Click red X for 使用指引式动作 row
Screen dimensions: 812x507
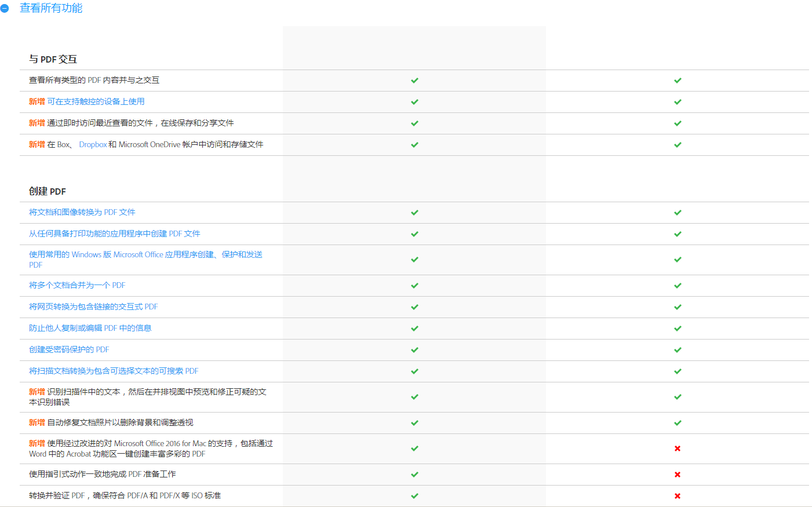tap(678, 475)
